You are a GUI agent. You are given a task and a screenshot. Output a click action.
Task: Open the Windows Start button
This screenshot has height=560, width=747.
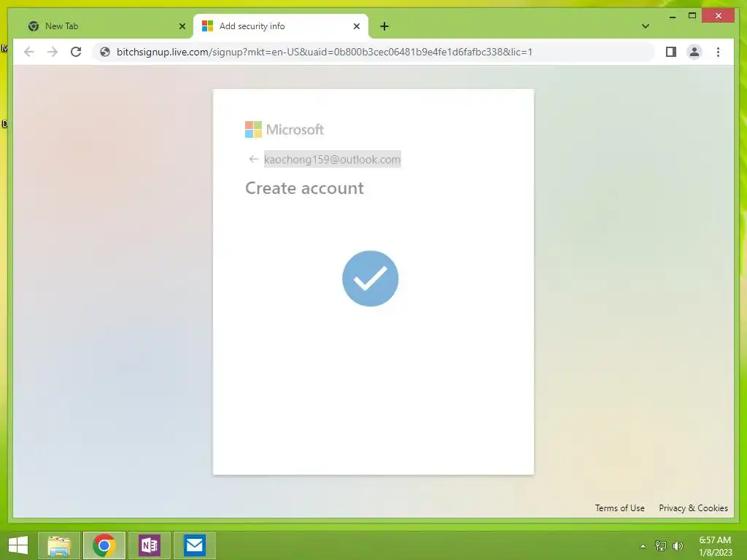(18, 545)
